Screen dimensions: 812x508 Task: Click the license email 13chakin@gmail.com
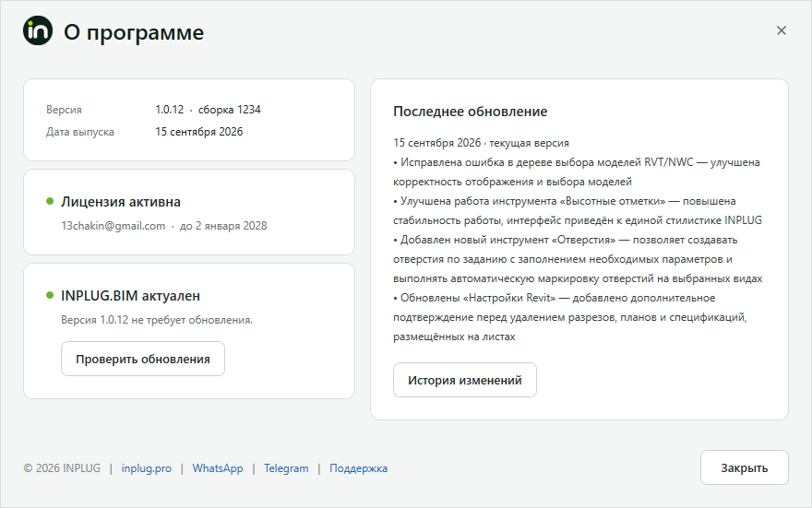113,226
